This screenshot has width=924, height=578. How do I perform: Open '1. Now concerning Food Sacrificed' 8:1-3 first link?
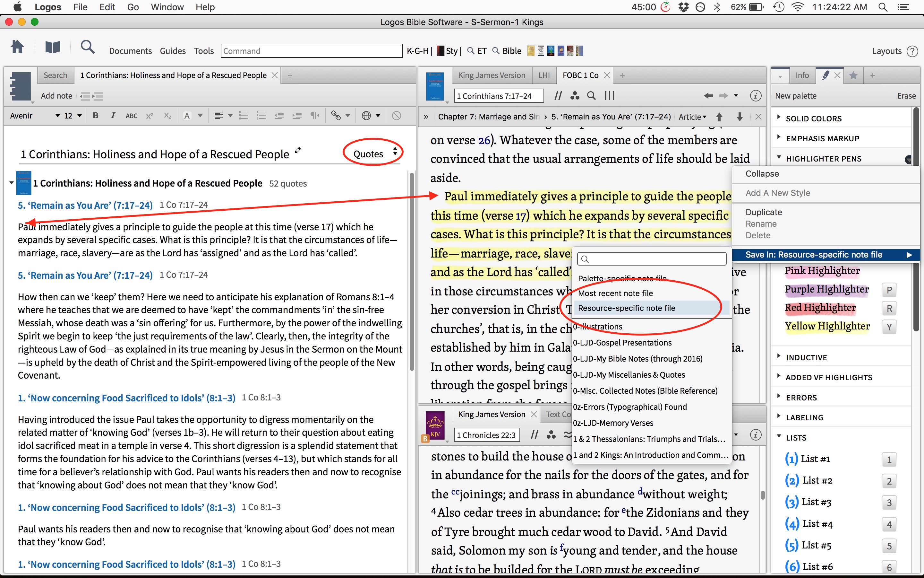coord(126,398)
